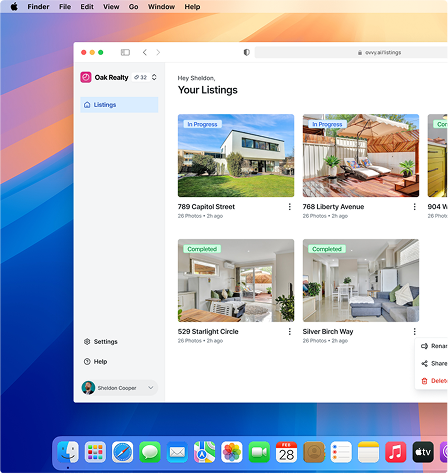Viewport: 448px width, 474px height.
Task: Open Music from the dock
Action: click(396, 452)
